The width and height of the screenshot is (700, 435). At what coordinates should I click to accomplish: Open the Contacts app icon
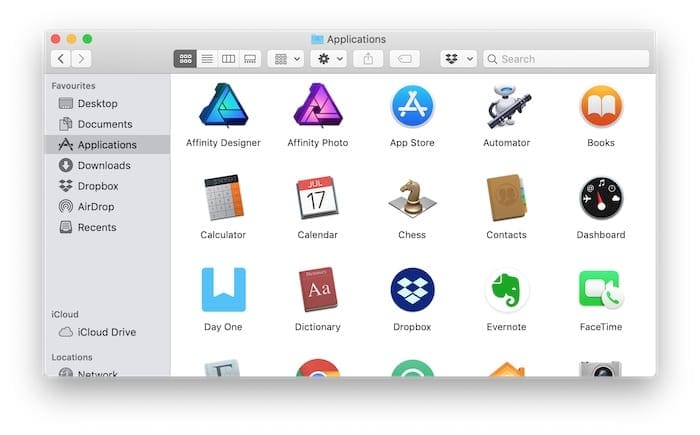click(507, 197)
